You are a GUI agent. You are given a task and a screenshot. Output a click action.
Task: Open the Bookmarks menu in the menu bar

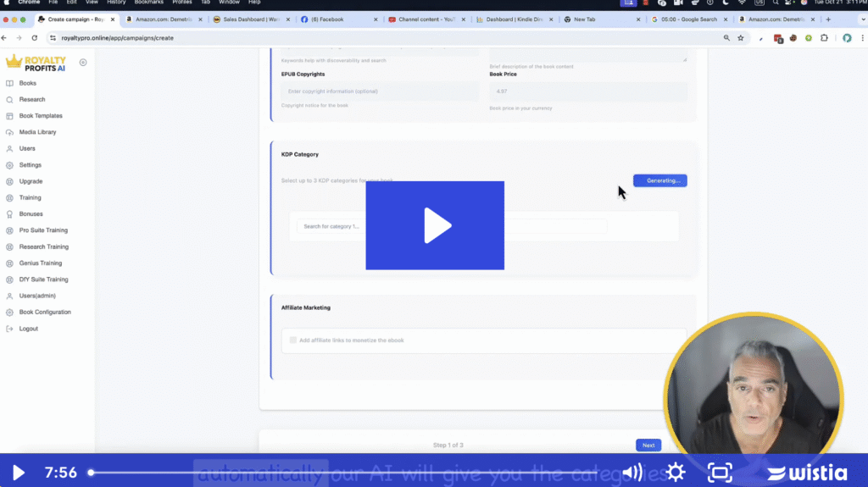click(x=147, y=3)
